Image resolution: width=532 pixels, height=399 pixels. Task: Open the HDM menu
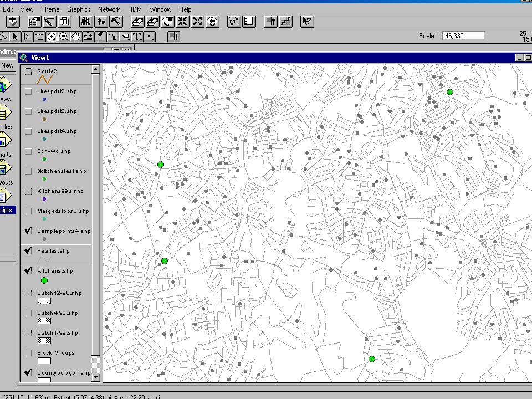[135, 9]
